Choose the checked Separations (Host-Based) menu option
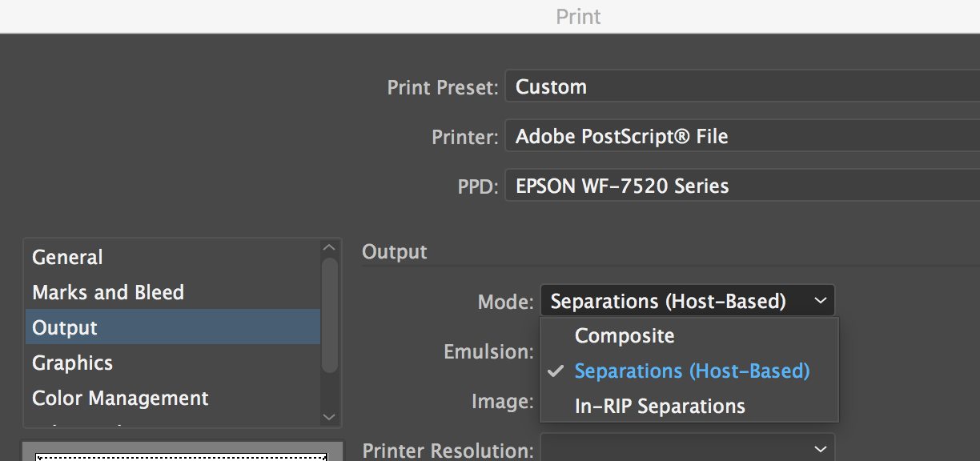Image resolution: width=980 pixels, height=461 pixels. (x=692, y=371)
